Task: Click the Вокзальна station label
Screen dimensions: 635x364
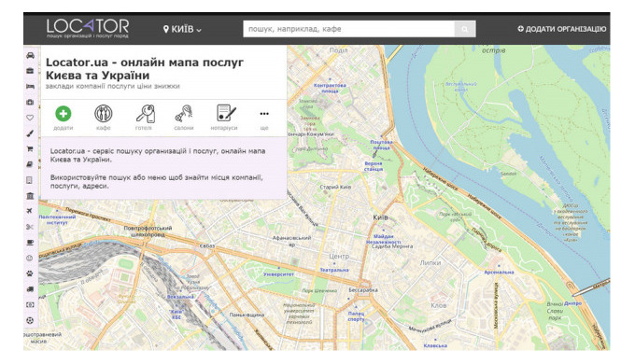Action: pyautogui.click(x=180, y=297)
